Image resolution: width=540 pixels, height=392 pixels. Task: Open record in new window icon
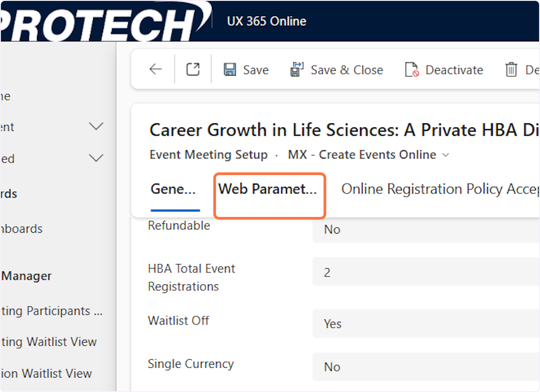[193, 69]
